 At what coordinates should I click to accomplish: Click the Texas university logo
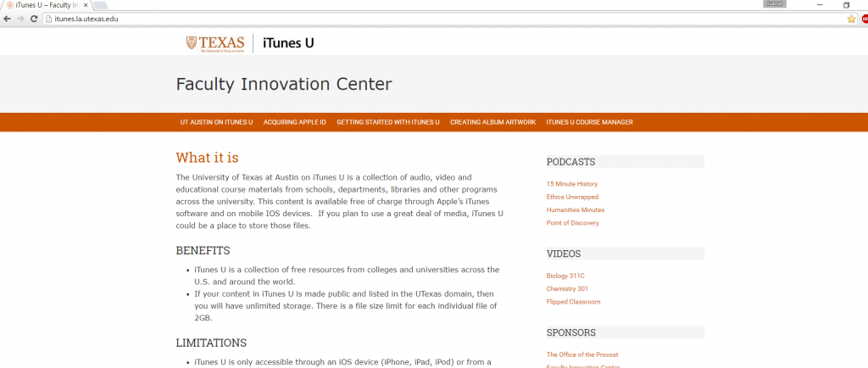pyautogui.click(x=215, y=44)
